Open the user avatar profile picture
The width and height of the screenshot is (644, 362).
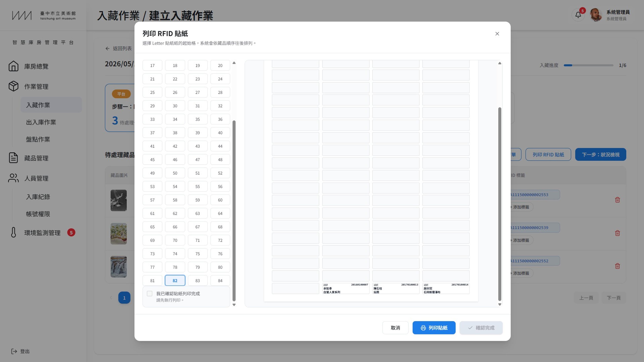(x=596, y=15)
